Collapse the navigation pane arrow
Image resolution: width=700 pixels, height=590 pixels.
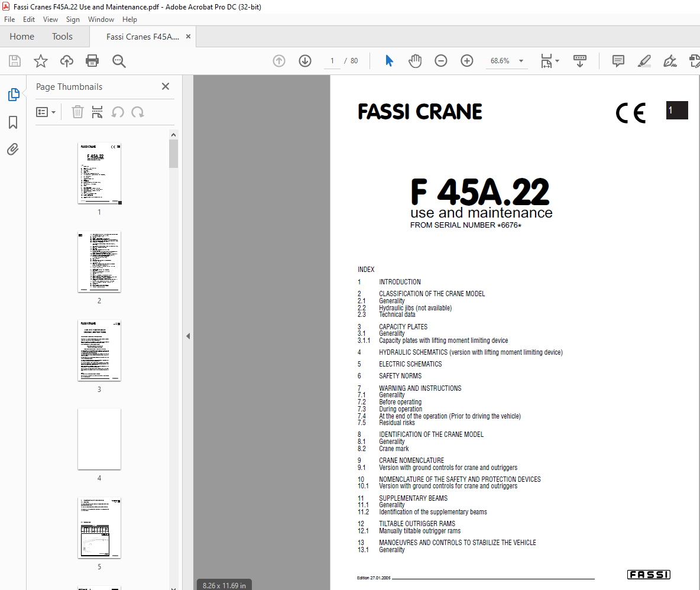(x=188, y=336)
